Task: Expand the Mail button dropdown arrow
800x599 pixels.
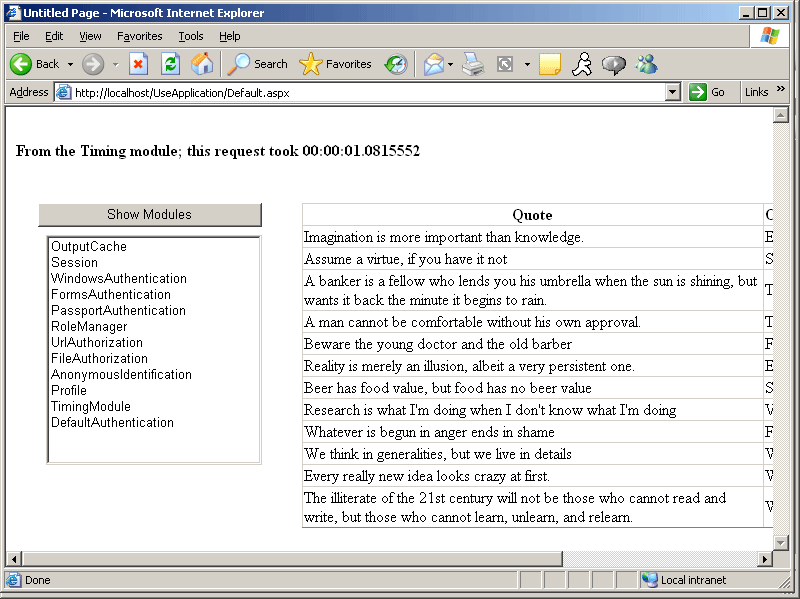Action: click(450, 64)
